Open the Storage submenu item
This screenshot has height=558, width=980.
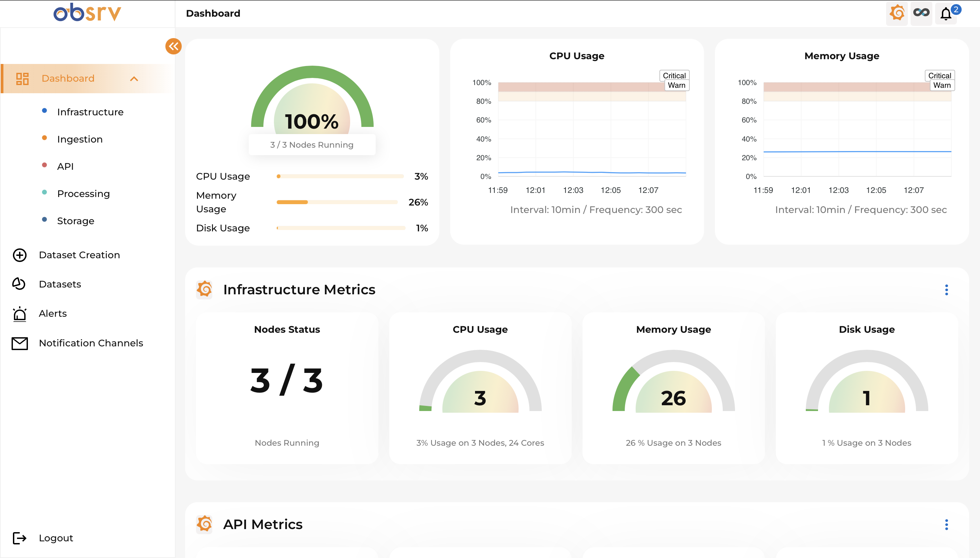tap(76, 221)
